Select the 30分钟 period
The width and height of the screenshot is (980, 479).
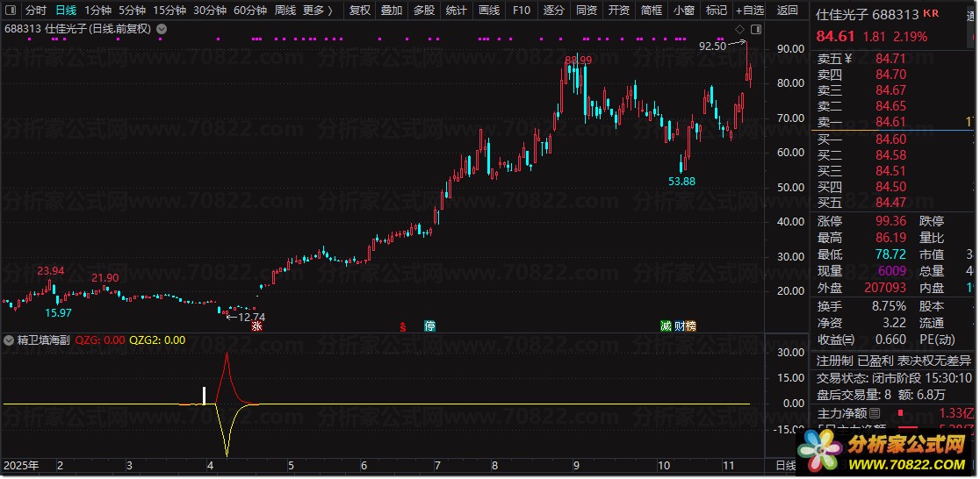coord(209,10)
